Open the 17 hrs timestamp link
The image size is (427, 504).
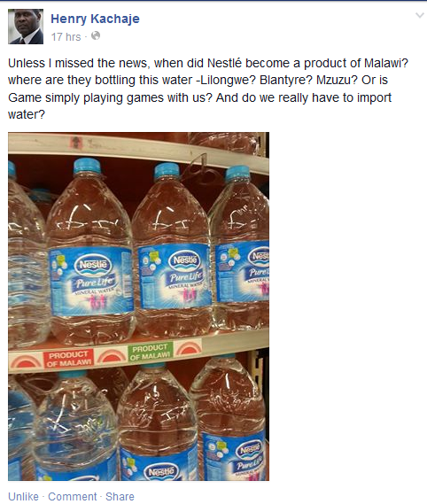coord(66,37)
